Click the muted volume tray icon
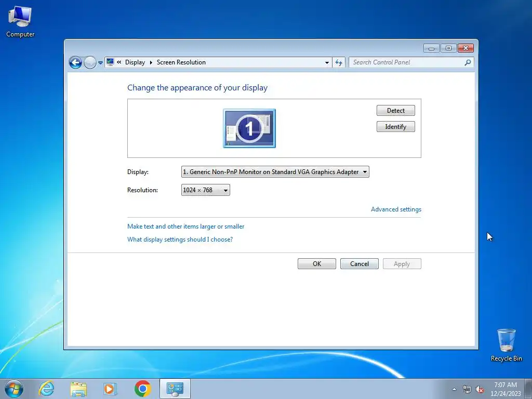This screenshot has width=532, height=399. [x=480, y=389]
